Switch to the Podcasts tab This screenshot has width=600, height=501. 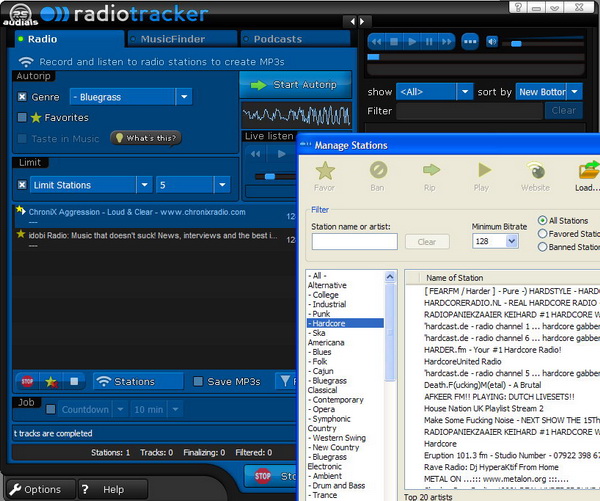(295, 39)
